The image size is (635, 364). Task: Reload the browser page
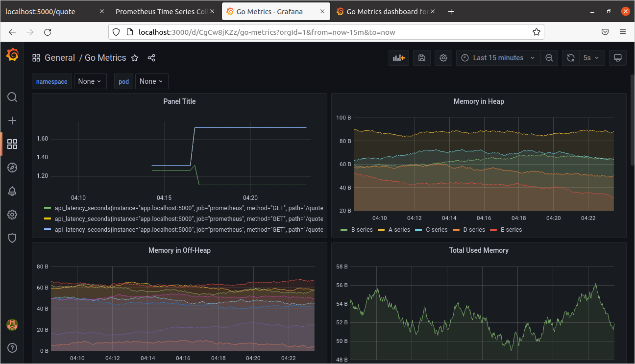48,32
